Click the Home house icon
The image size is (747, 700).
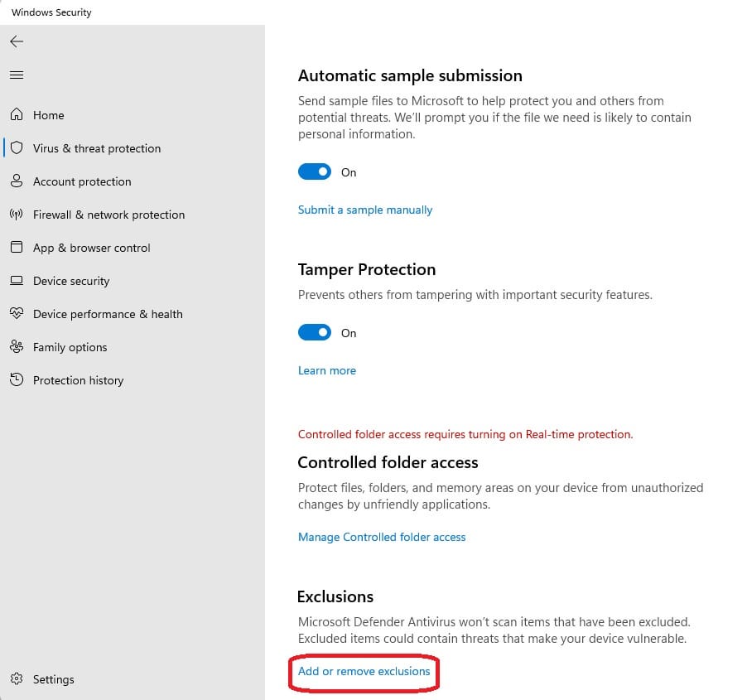coord(17,114)
